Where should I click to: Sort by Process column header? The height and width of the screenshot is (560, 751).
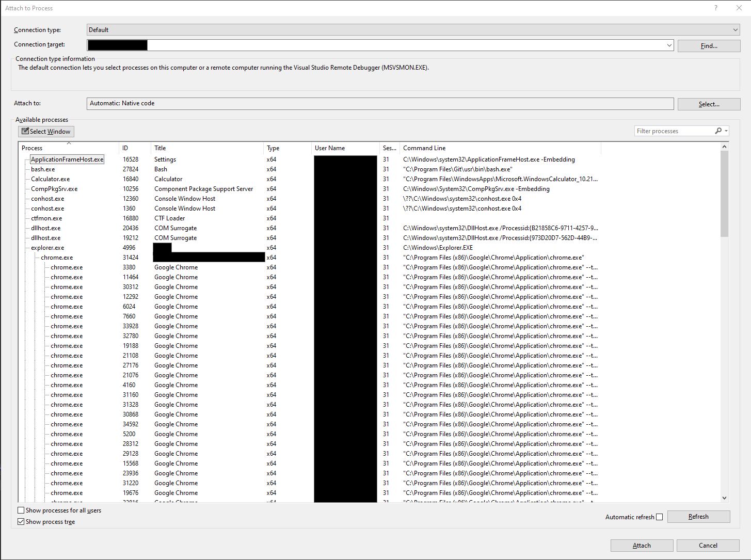[x=69, y=148]
